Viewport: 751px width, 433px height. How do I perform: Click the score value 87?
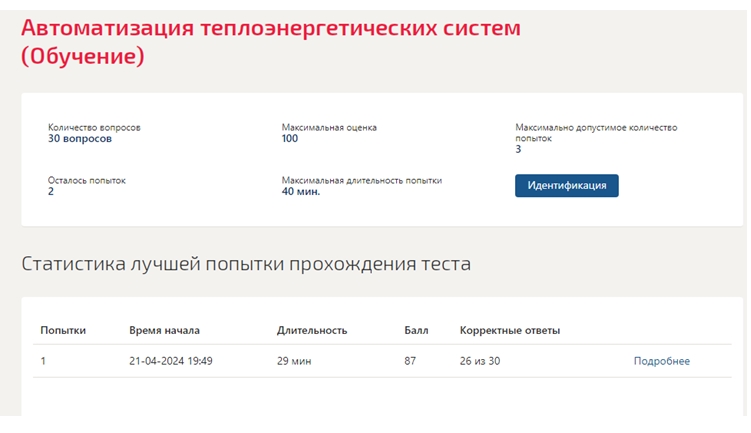410,361
